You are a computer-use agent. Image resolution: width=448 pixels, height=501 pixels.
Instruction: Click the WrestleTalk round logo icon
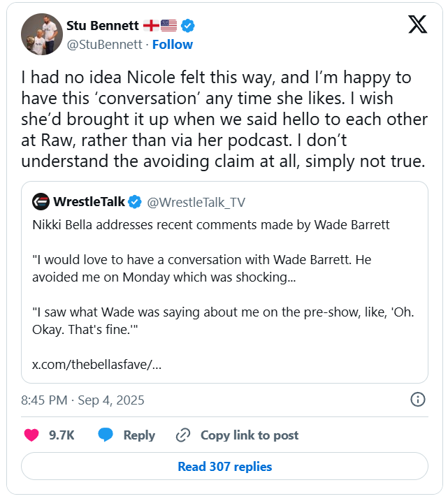tap(41, 202)
